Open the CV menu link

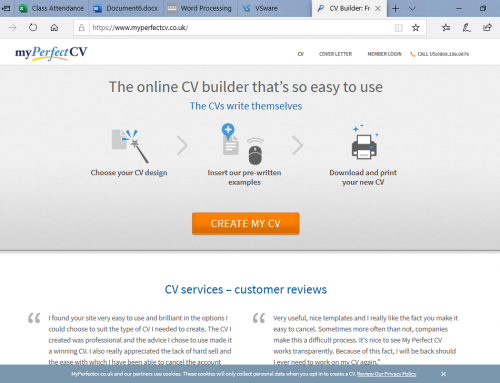301,54
